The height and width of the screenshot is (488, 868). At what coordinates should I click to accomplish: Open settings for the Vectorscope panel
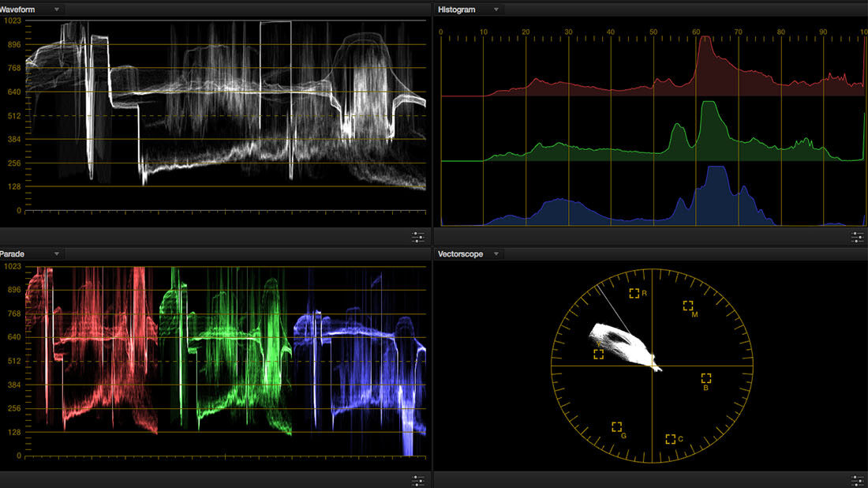[858, 480]
